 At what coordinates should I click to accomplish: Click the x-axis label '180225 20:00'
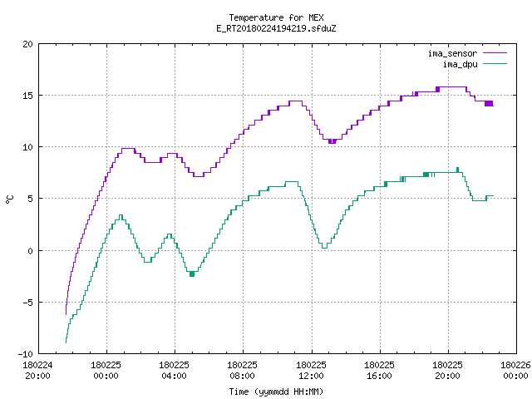point(447,371)
